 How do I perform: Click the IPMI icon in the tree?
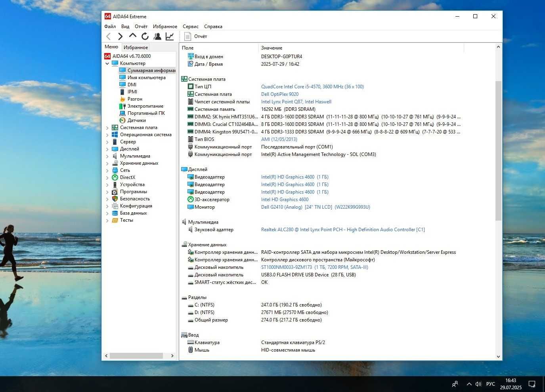[122, 92]
